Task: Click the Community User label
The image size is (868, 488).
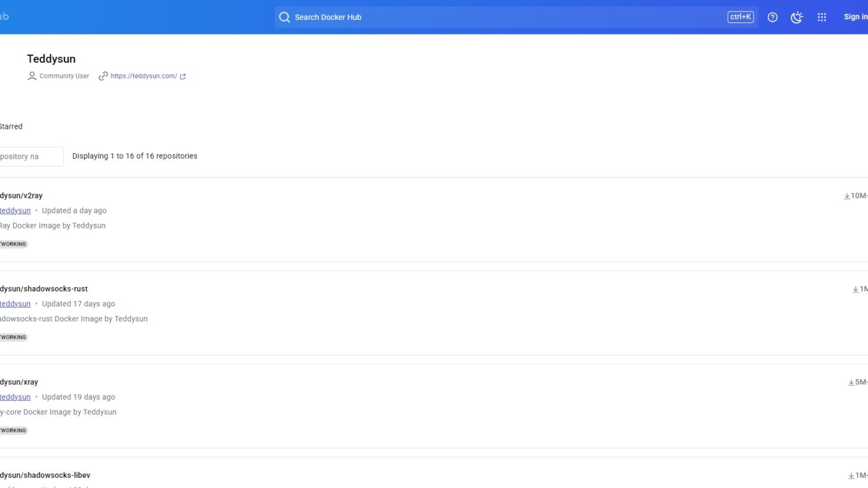Action: tap(64, 76)
